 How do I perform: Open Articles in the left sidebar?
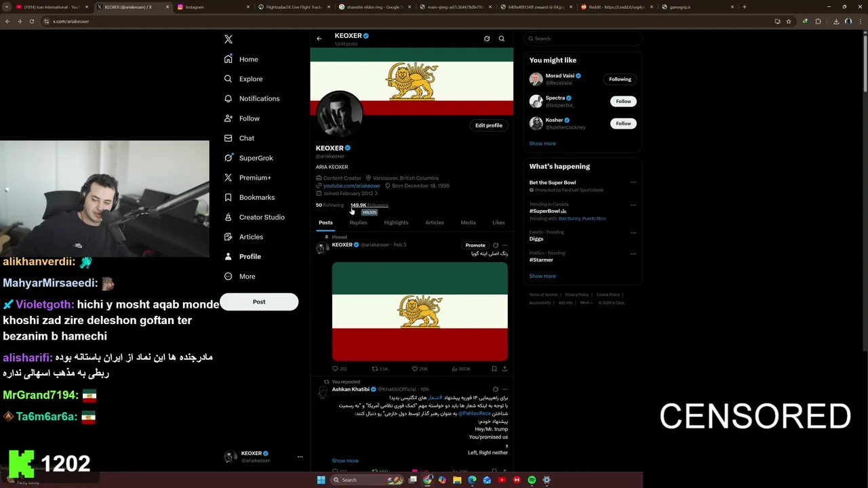[243, 237]
